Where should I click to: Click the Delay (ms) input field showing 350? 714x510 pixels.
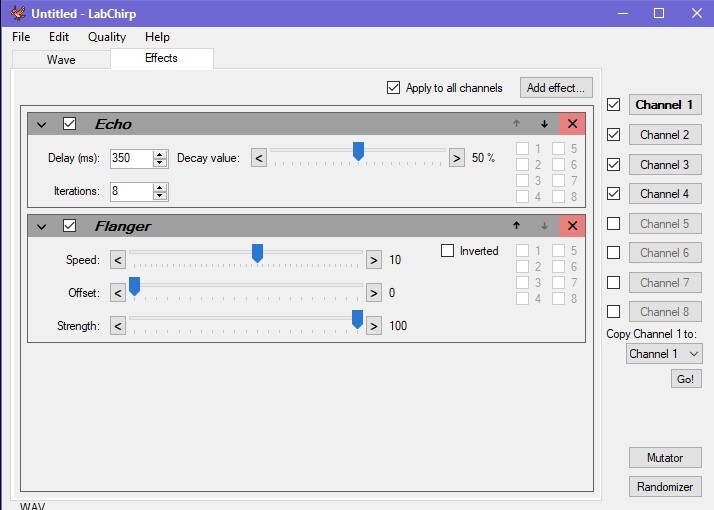tap(131, 158)
